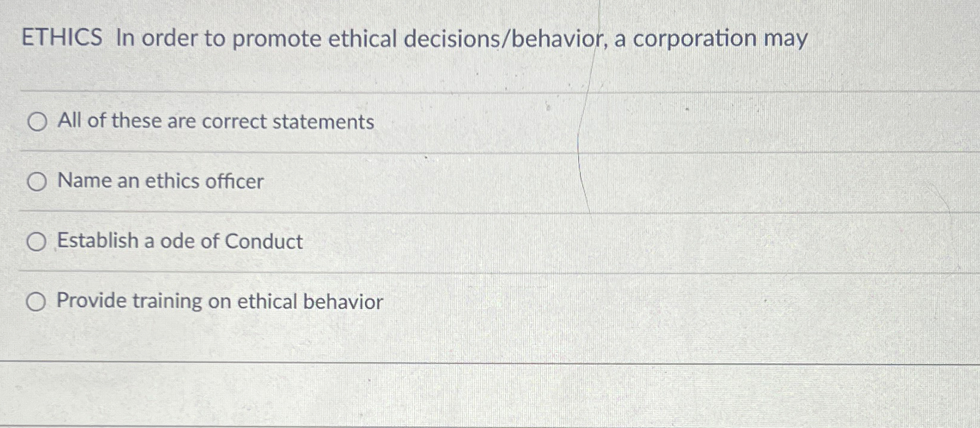Image resolution: width=980 pixels, height=428 pixels.
Task: Click the answer text 'All of these are correct statements'
Action: [216, 122]
